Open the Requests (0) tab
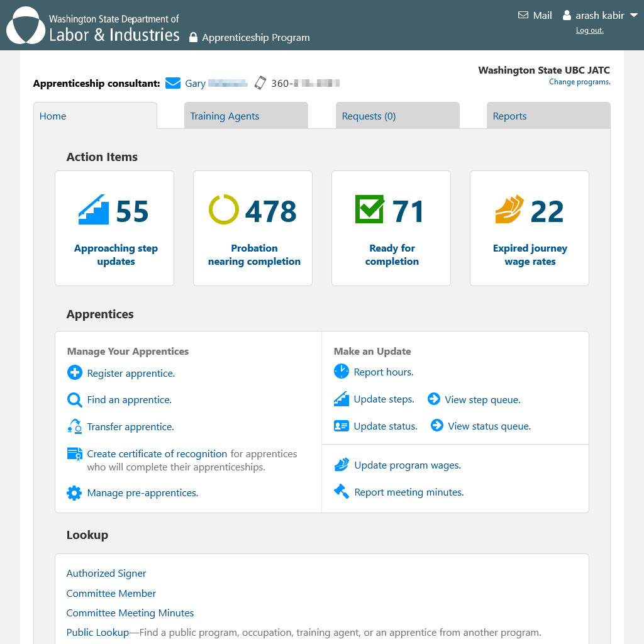This screenshot has height=644, width=644. 397,116
